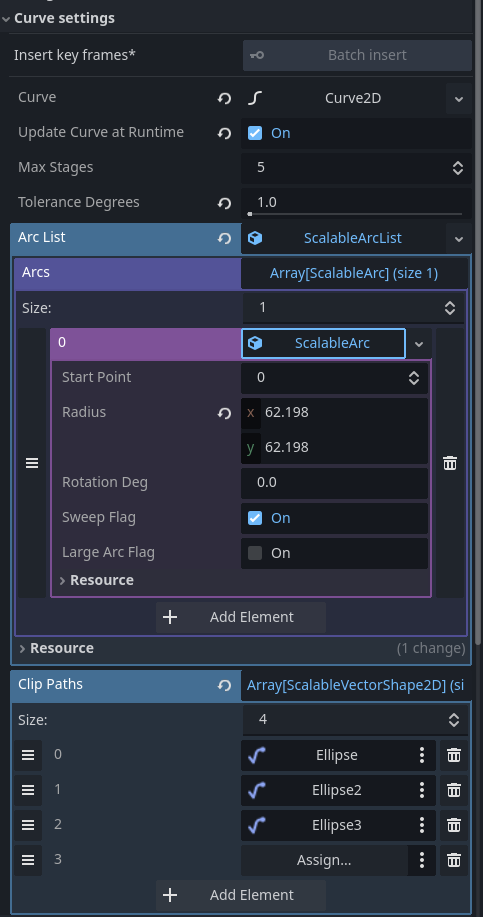483x917 pixels.
Task: Grab the reorder handle of arc 0
Action: tap(32, 463)
